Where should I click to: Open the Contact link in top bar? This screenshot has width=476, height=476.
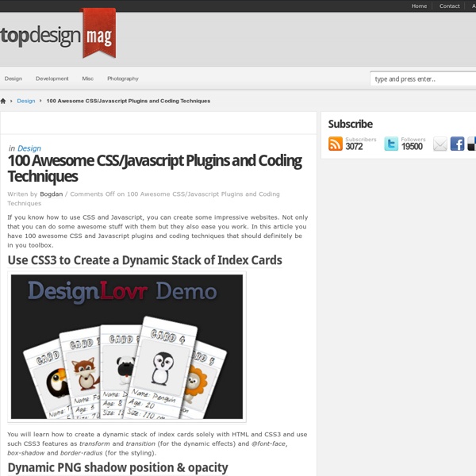pos(449,6)
